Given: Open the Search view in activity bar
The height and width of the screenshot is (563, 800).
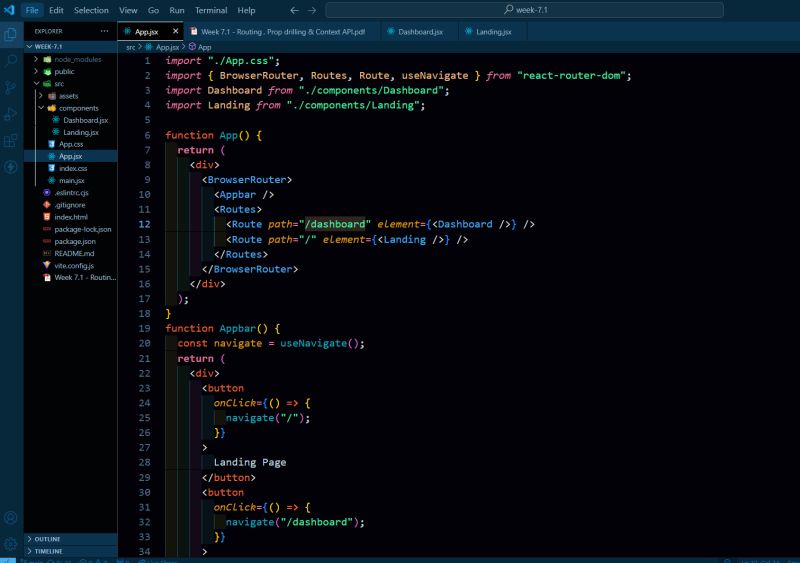Looking at the screenshot, I should (x=11, y=61).
